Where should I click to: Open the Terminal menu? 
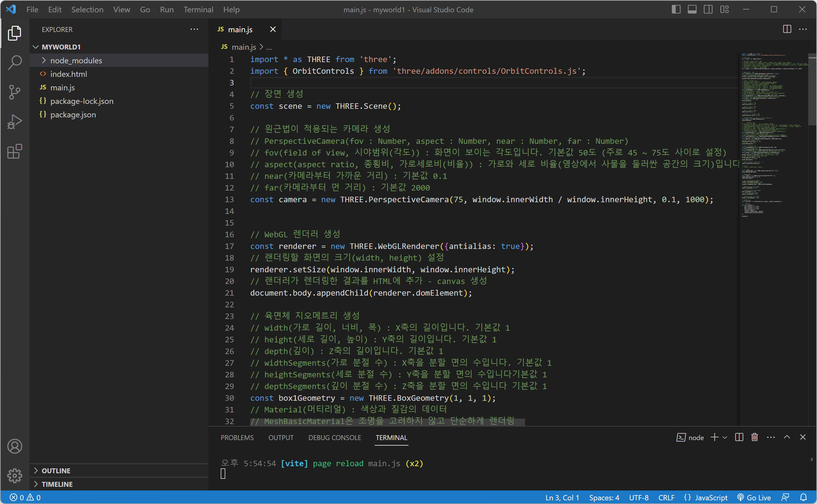click(198, 9)
